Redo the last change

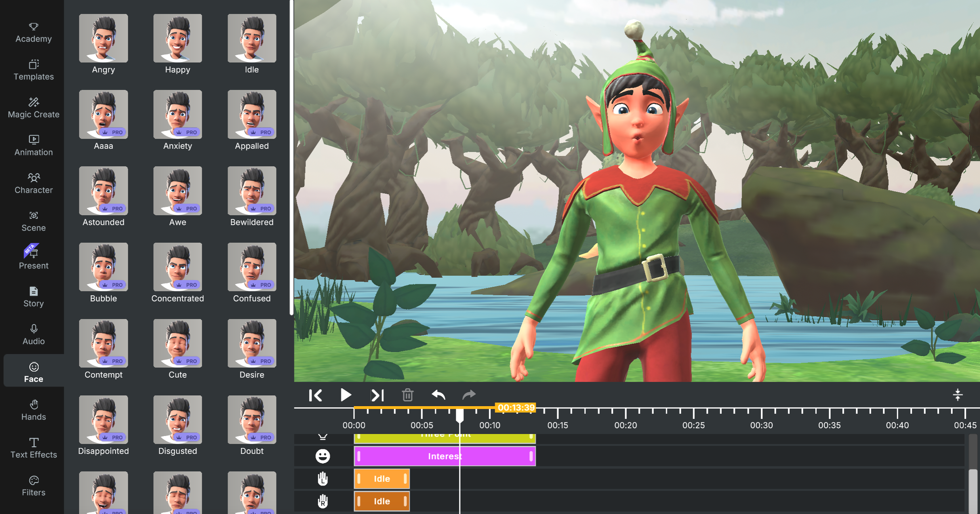[469, 395]
